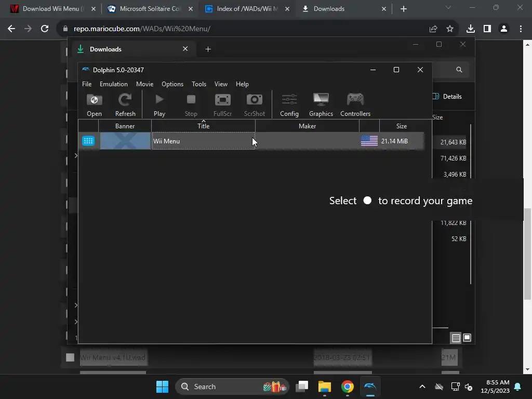The image size is (532, 399).
Task: Open notifications bell on taskbar
Action: coord(517,387)
